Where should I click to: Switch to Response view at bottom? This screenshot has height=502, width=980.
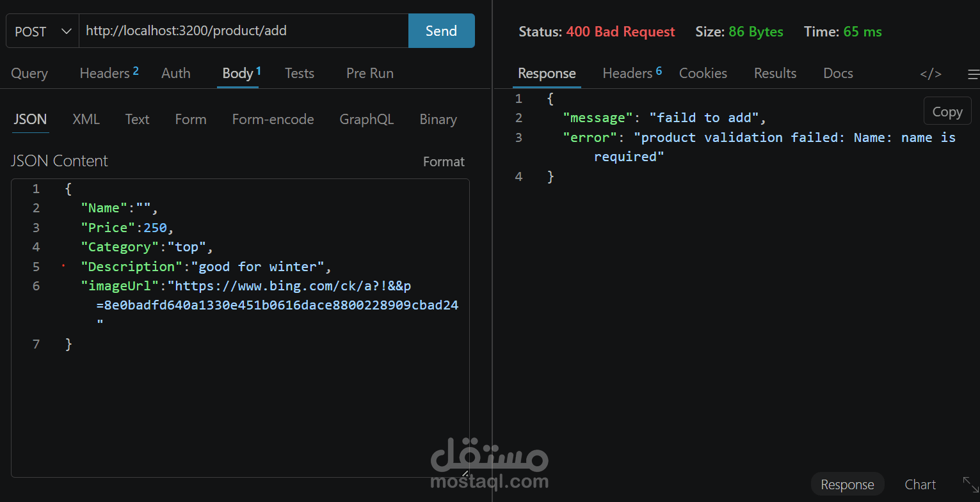point(847,485)
